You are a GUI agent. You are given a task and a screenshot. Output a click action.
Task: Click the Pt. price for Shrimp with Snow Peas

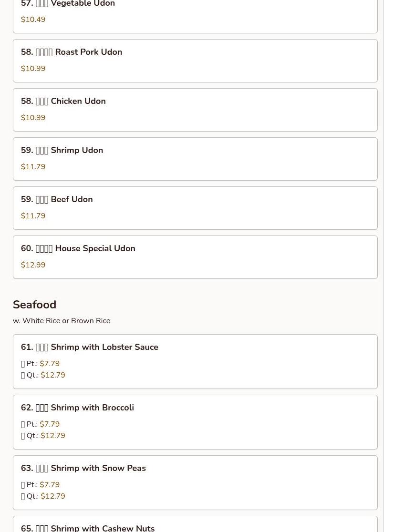(50, 484)
